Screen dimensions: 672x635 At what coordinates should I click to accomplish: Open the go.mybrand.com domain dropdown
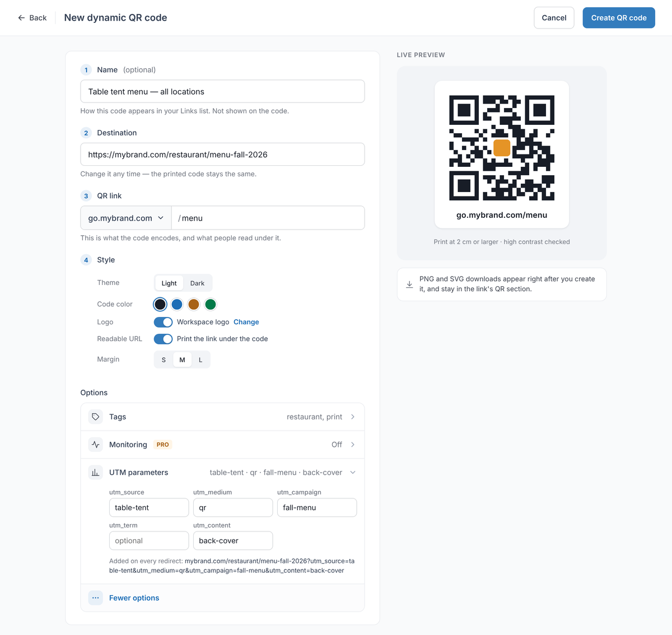pyautogui.click(x=126, y=218)
